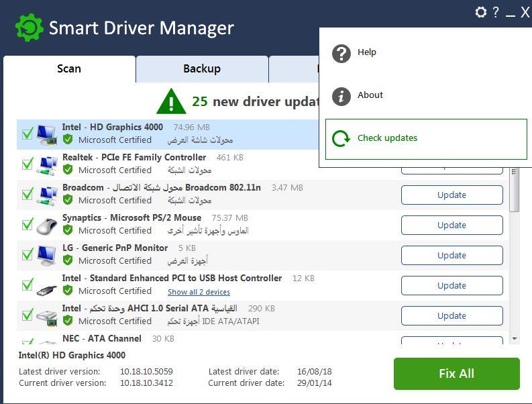Screen dimensions: 532x404
Task: Click the scrollbar down arrow
Action: tap(515, 339)
